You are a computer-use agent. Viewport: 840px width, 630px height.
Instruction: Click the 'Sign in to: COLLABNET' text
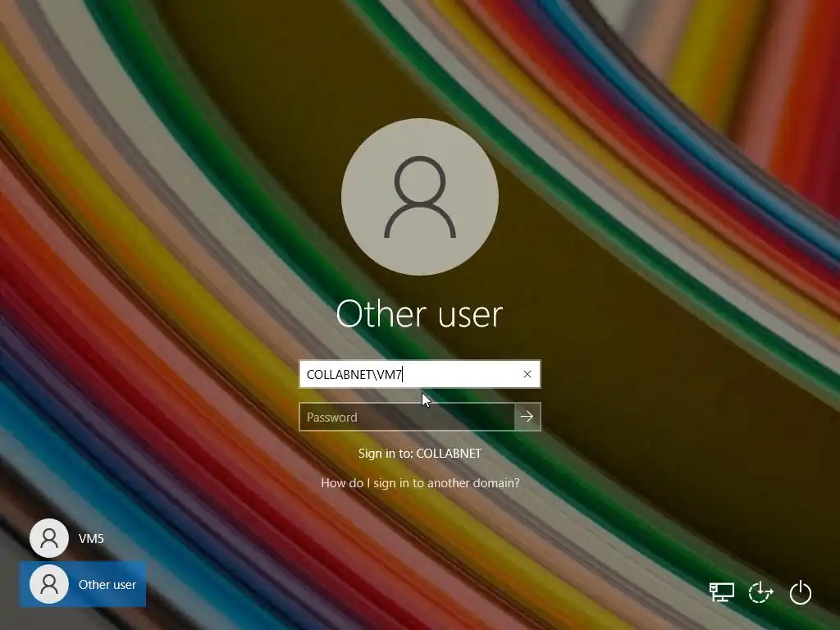[420, 453]
